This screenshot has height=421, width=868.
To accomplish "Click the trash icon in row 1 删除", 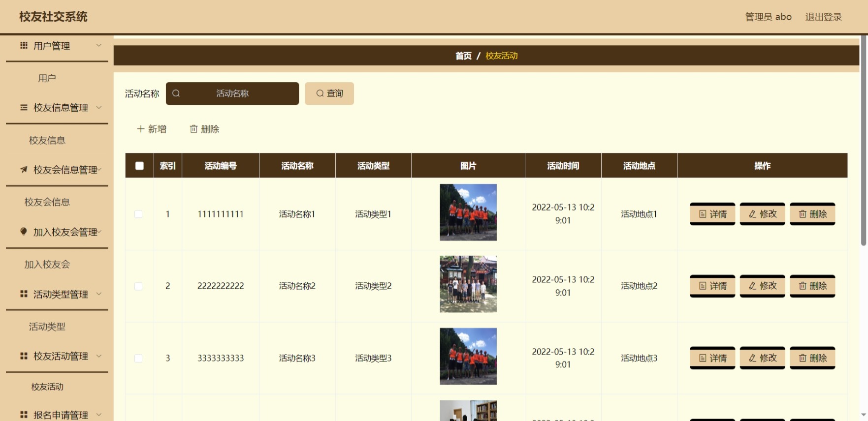I will point(803,214).
